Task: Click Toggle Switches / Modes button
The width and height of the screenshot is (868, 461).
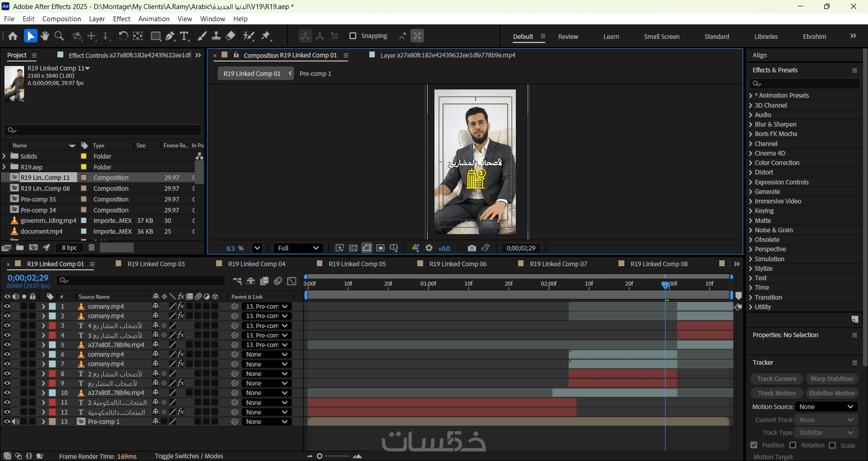Action: (x=189, y=456)
